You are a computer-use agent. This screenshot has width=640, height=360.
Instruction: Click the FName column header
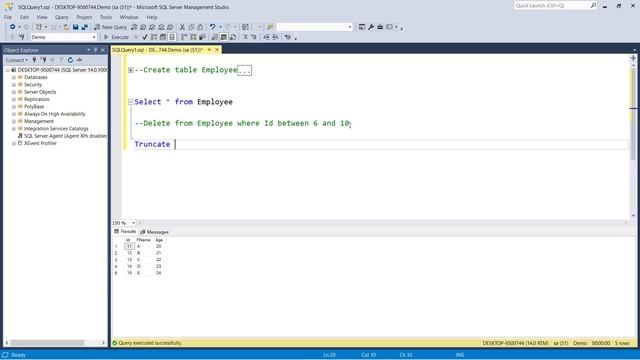[143, 240]
